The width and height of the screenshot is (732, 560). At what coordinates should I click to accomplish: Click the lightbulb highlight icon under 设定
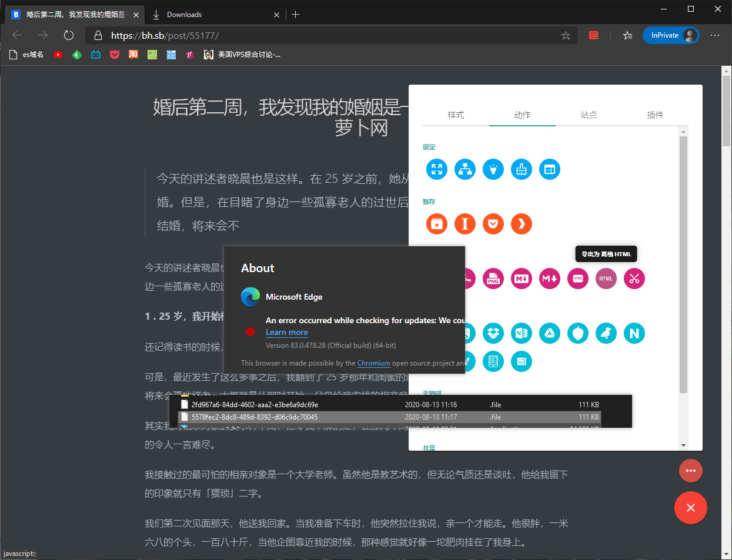[x=493, y=169]
